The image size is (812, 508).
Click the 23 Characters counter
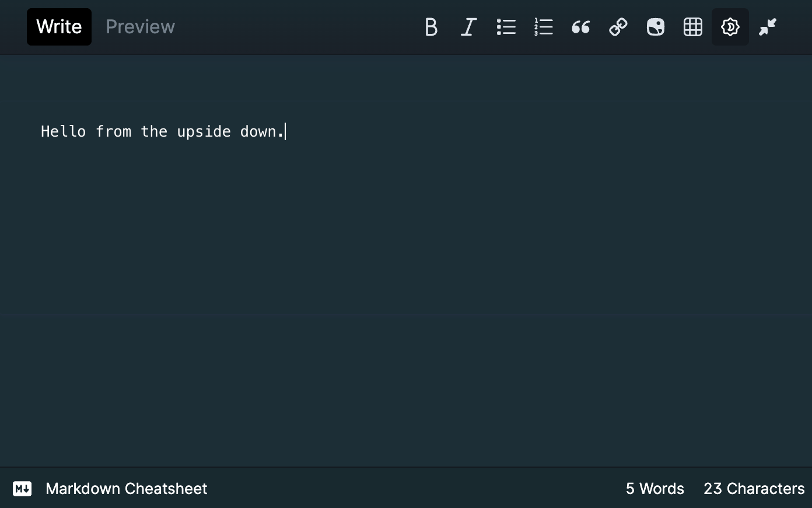click(754, 489)
